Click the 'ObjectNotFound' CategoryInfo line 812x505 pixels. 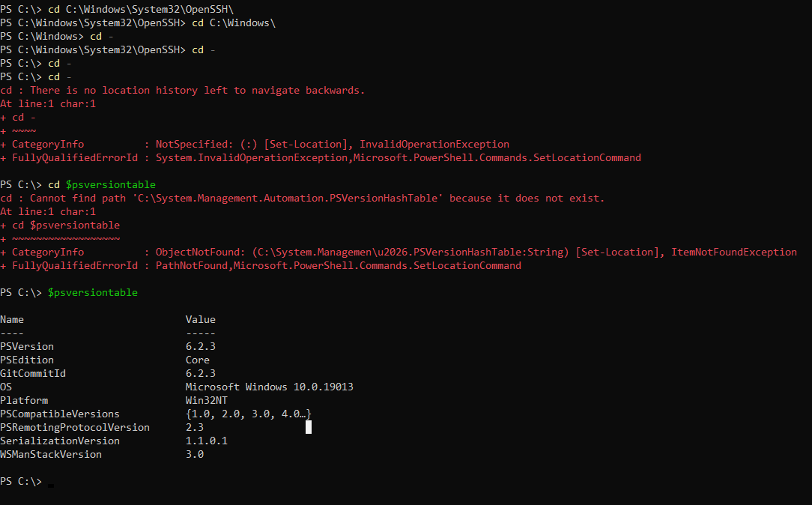(x=399, y=252)
